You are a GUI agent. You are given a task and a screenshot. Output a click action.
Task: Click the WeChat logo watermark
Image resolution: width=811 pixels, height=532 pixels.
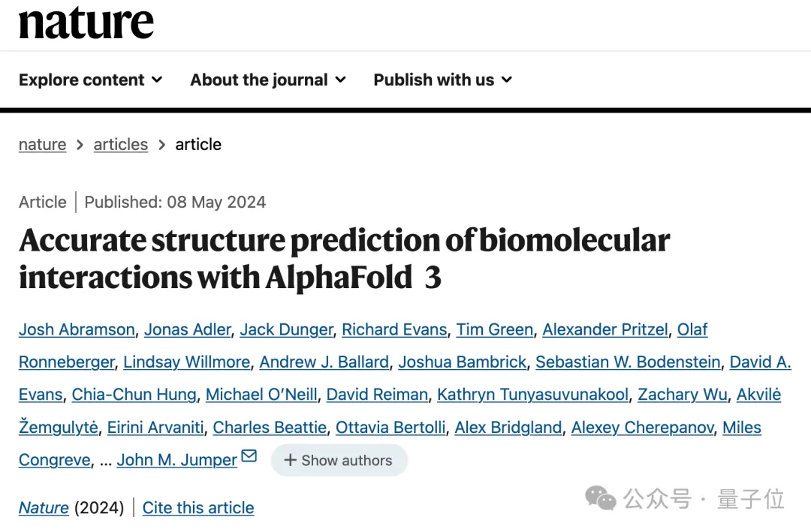pyautogui.click(x=601, y=498)
